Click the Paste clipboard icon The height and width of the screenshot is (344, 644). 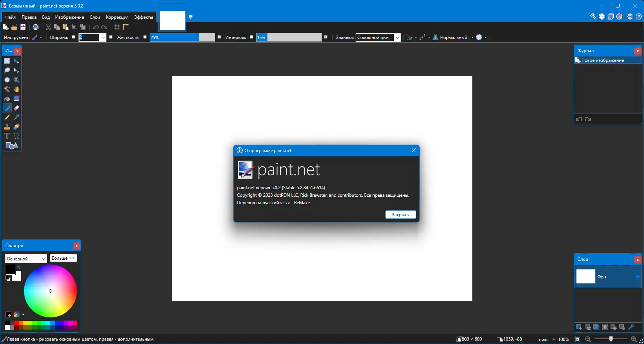click(x=66, y=27)
